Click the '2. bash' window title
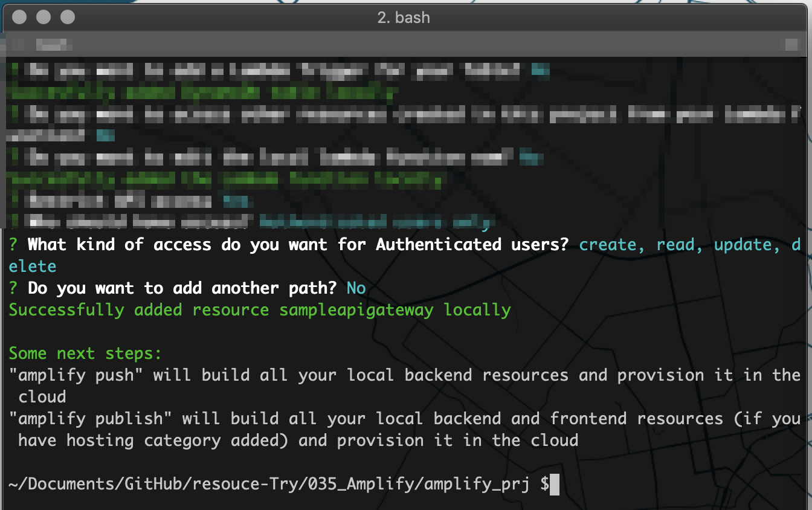 click(404, 18)
